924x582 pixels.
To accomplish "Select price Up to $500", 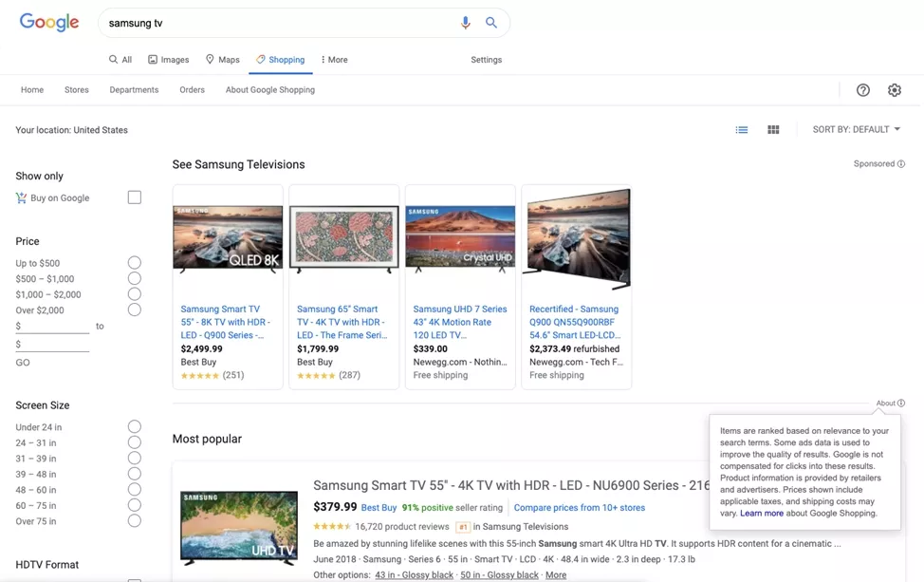I will pyautogui.click(x=135, y=263).
